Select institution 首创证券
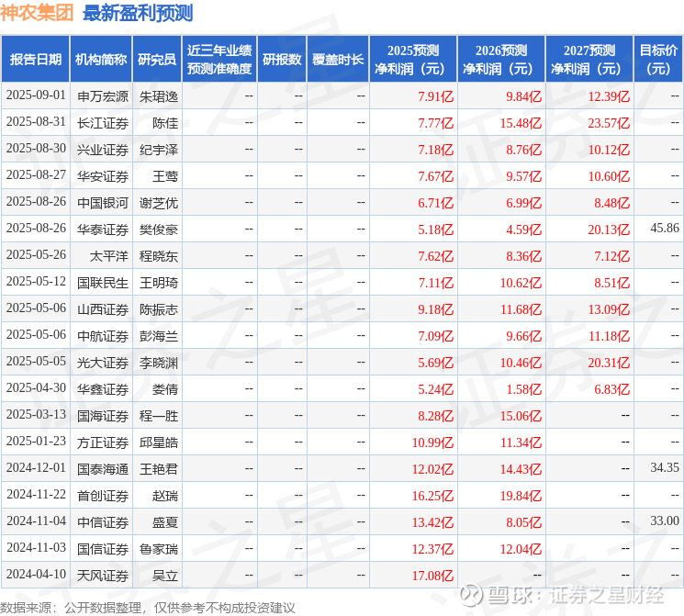 (103, 496)
